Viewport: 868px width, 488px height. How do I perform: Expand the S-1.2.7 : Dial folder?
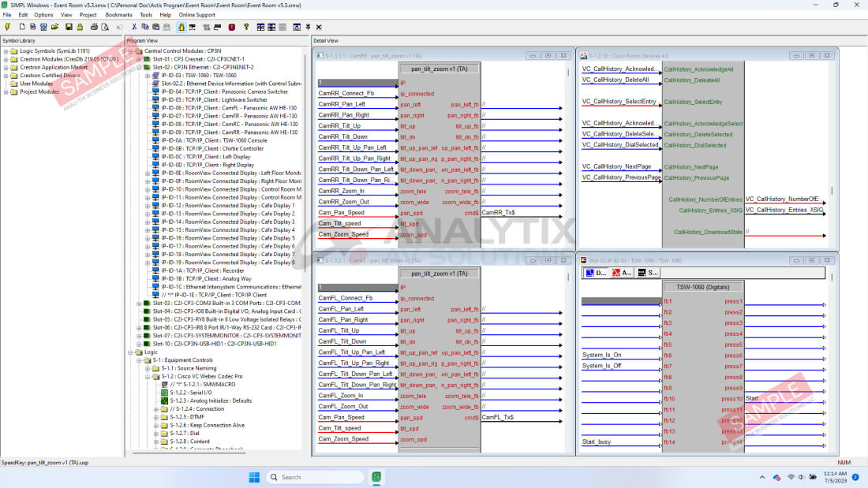156,434
